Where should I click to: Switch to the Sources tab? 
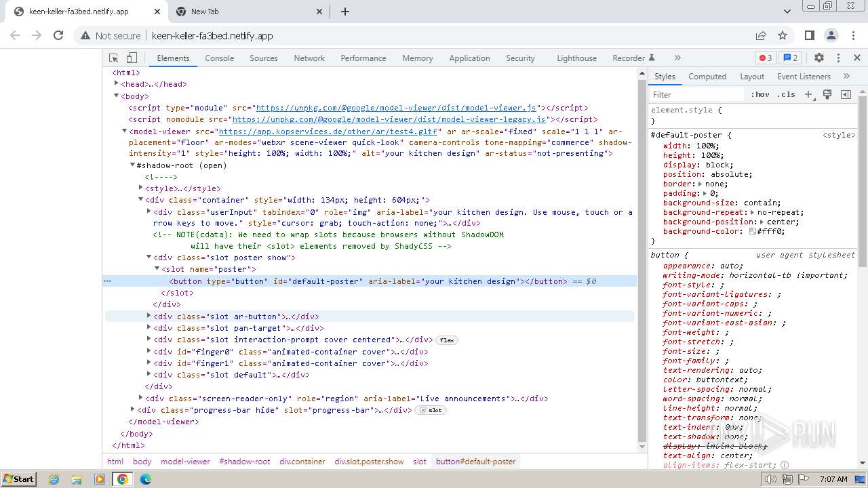coord(264,58)
